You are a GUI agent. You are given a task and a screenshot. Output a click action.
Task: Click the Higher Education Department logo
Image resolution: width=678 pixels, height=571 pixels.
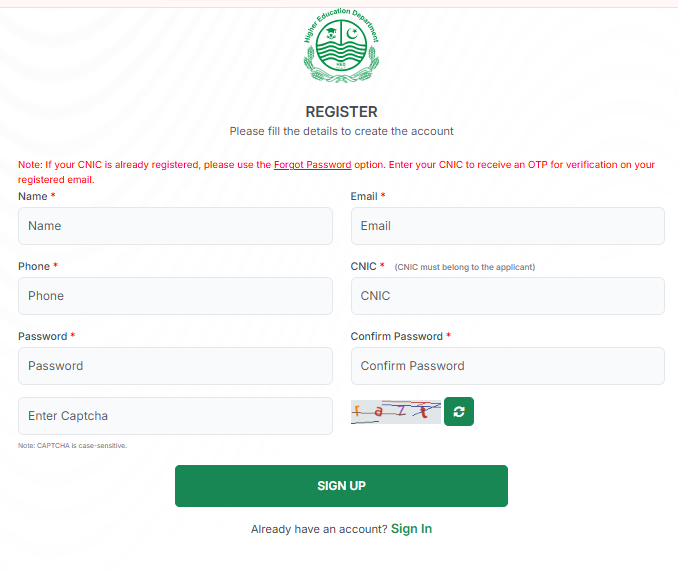[341, 48]
